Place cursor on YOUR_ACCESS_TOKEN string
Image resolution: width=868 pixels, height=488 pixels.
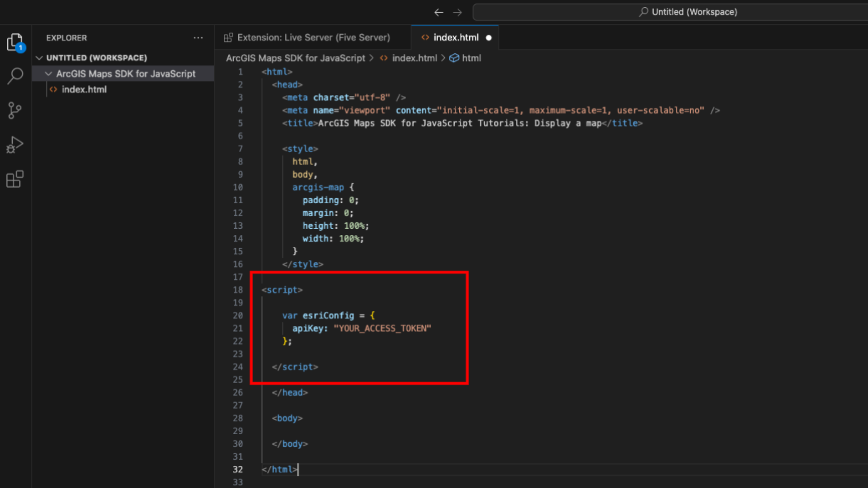tap(382, 328)
